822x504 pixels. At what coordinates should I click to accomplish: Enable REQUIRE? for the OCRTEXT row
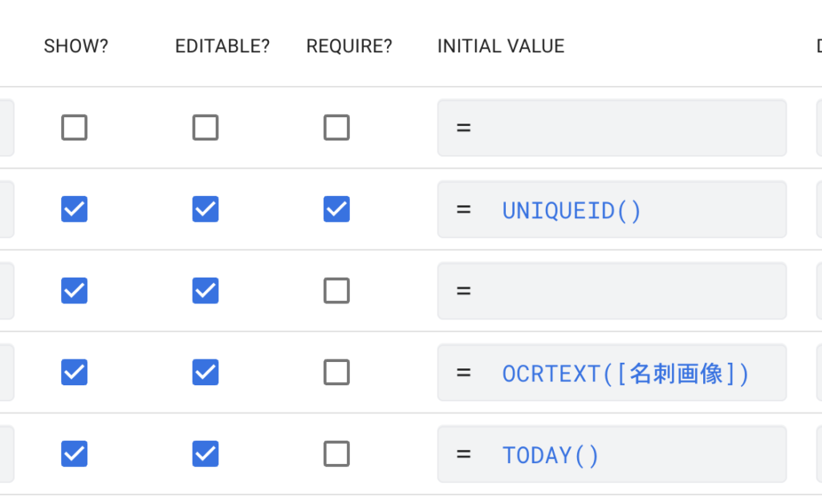pyautogui.click(x=336, y=372)
